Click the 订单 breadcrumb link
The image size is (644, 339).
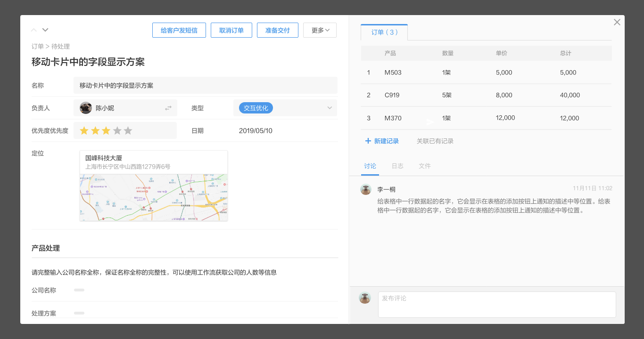38,46
